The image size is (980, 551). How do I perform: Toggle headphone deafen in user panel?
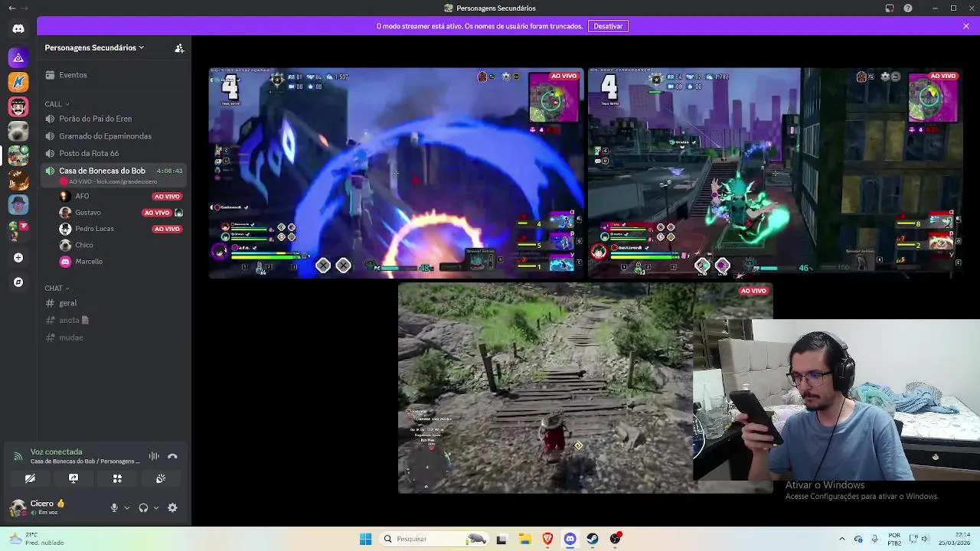[x=143, y=507]
